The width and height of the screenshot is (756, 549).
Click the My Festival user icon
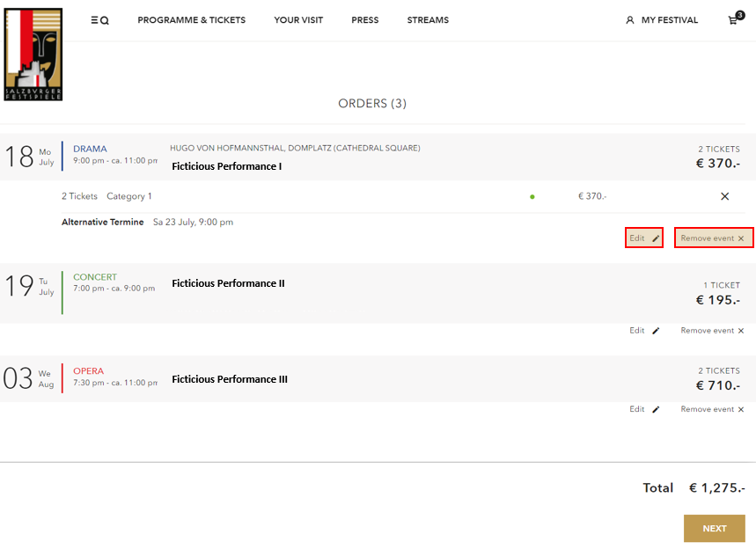(x=629, y=20)
